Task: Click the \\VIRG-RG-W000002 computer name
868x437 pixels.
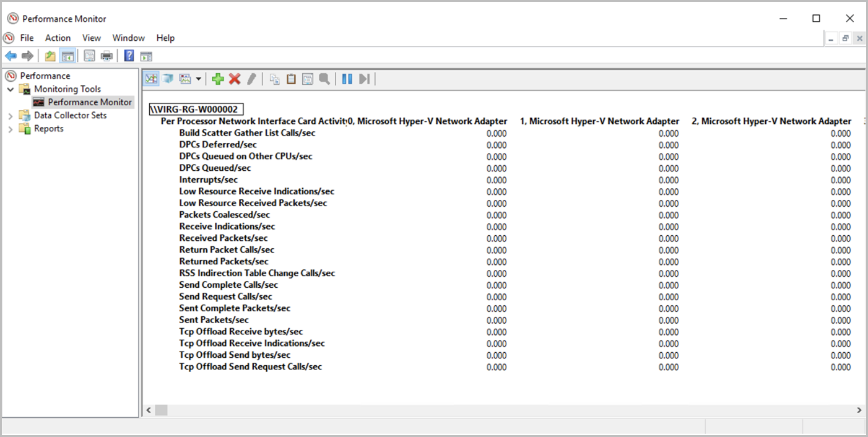Action: click(196, 110)
